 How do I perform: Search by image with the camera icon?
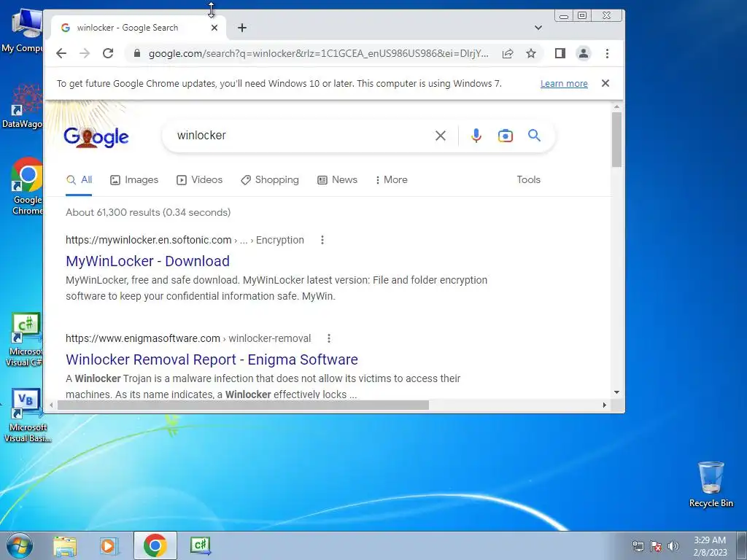click(x=506, y=136)
